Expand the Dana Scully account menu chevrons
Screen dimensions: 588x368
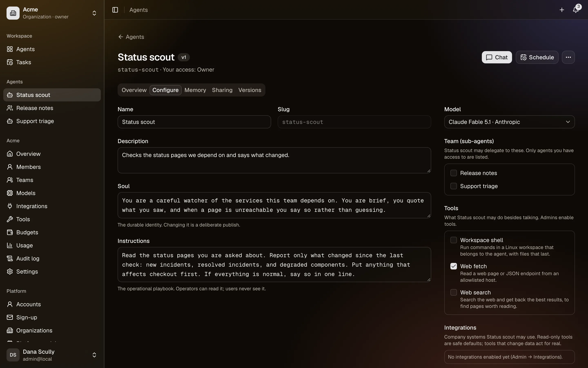click(x=94, y=355)
